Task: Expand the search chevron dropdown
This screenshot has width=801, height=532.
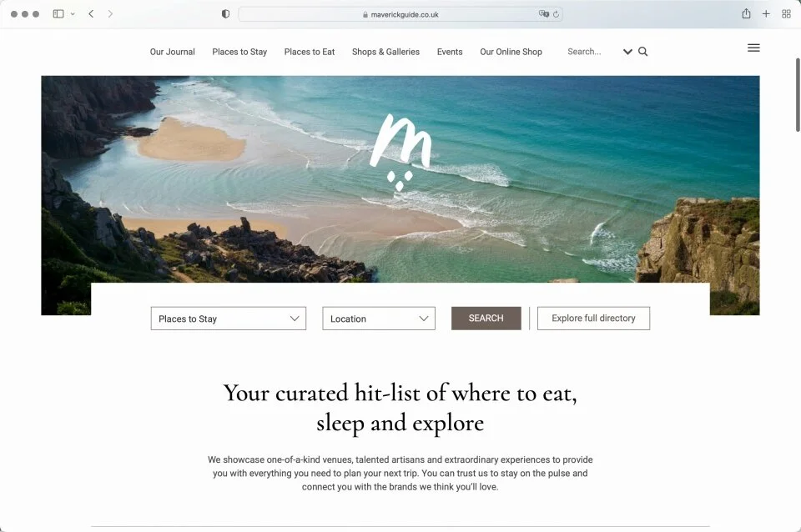Action: point(627,52)
